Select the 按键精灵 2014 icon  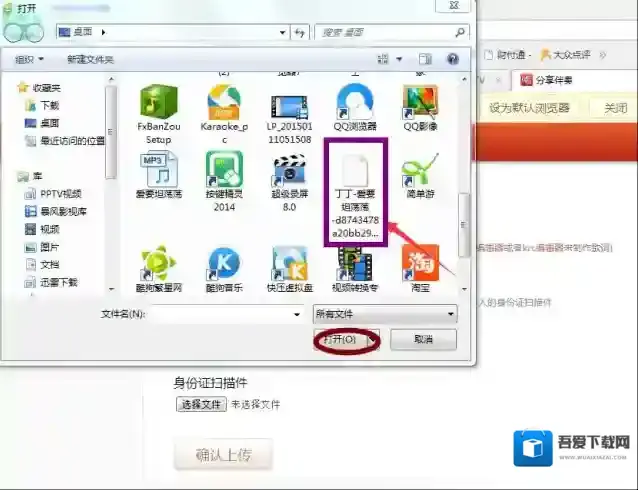[223, 170]
